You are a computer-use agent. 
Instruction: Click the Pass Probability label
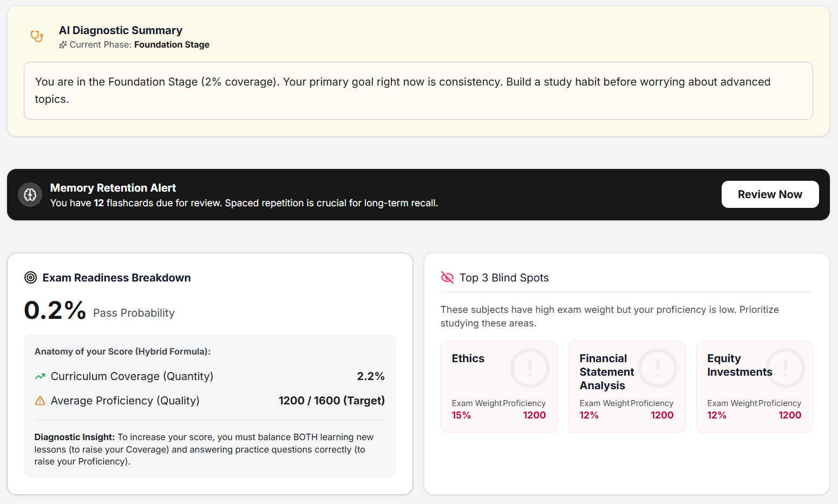coord(134,313)
